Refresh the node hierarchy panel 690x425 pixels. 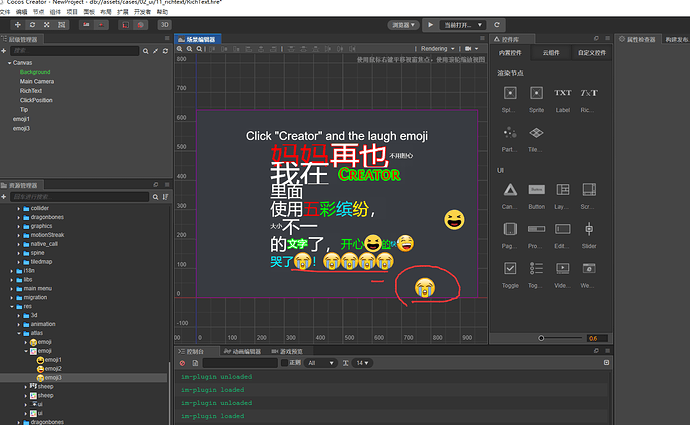(165, 51)
